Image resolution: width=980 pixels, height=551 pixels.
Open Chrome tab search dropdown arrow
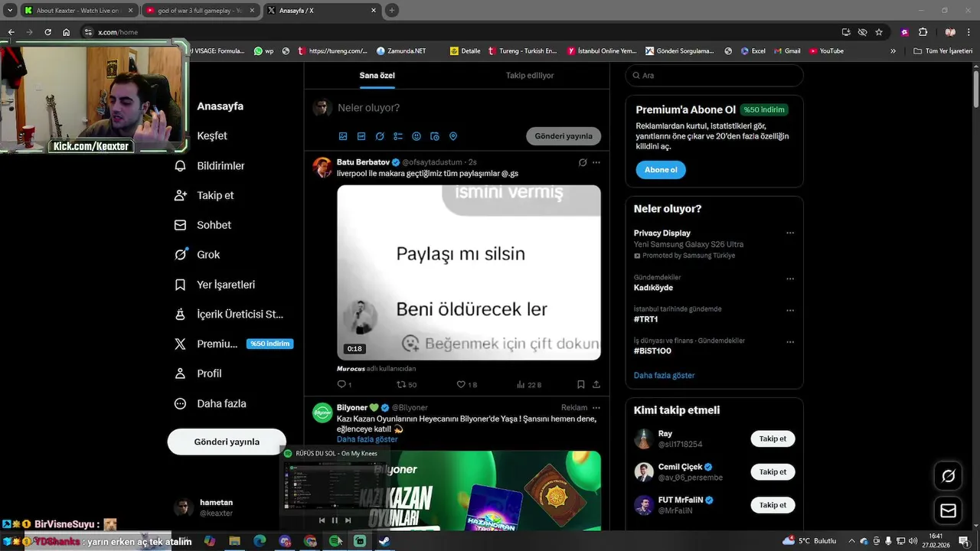point(10,11)
